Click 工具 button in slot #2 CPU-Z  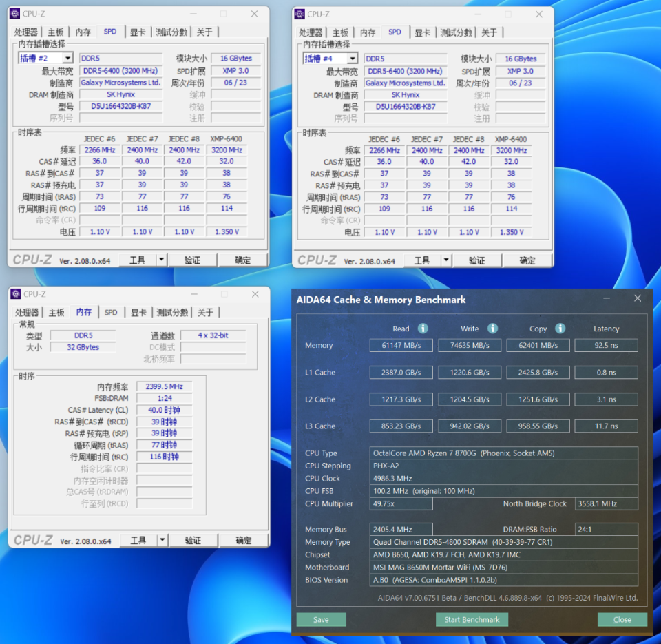138,260
